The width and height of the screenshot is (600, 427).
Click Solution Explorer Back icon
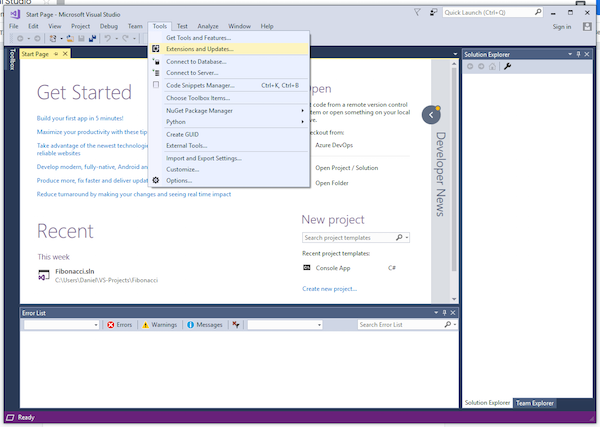[470, 66]
